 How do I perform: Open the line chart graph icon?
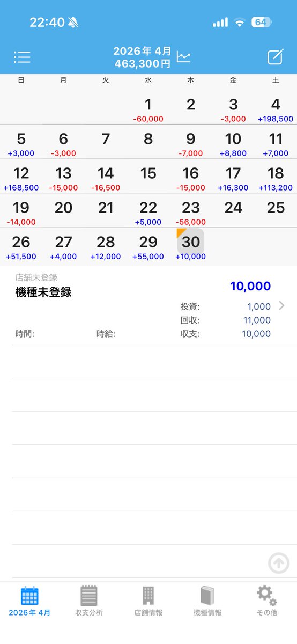click(x=184, y=56)
